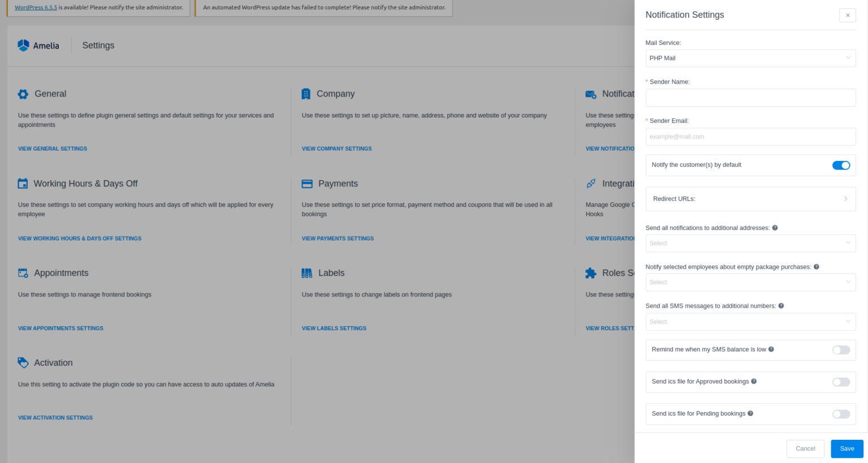Click the Notifications envelope icon
The width and height of the screenshot is (868, 463).
click(x=591, y=94)
